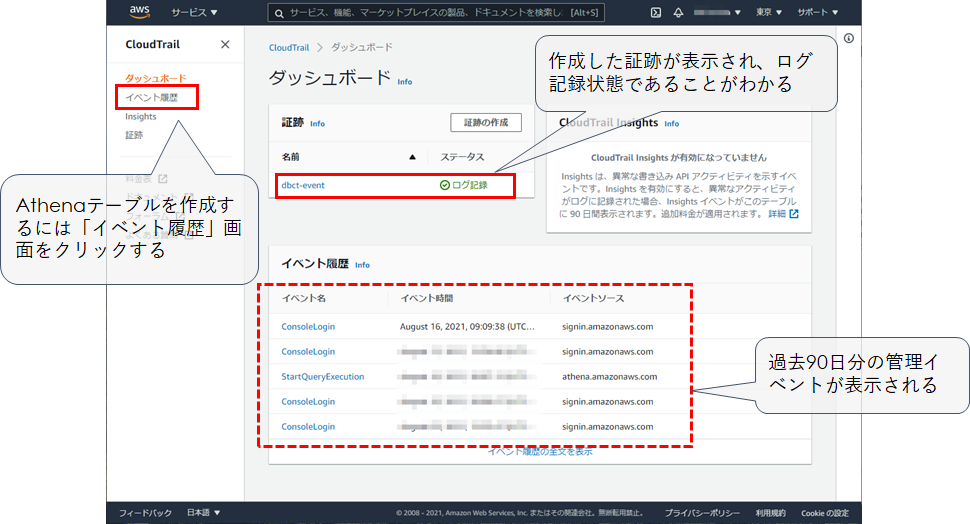Close the CloudTrail sidebar with X
Viewport: 970px width, 524px height.
[x=225, y=45]
